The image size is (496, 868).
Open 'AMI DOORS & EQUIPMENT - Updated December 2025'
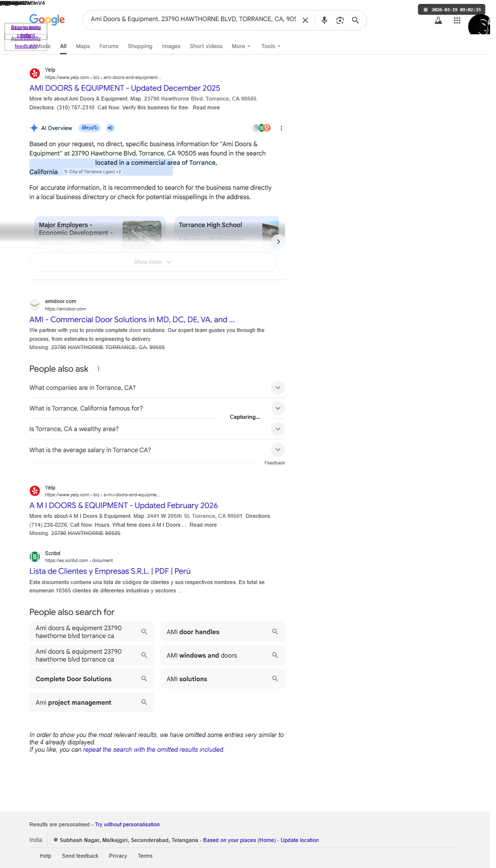[x=124, y=88]
